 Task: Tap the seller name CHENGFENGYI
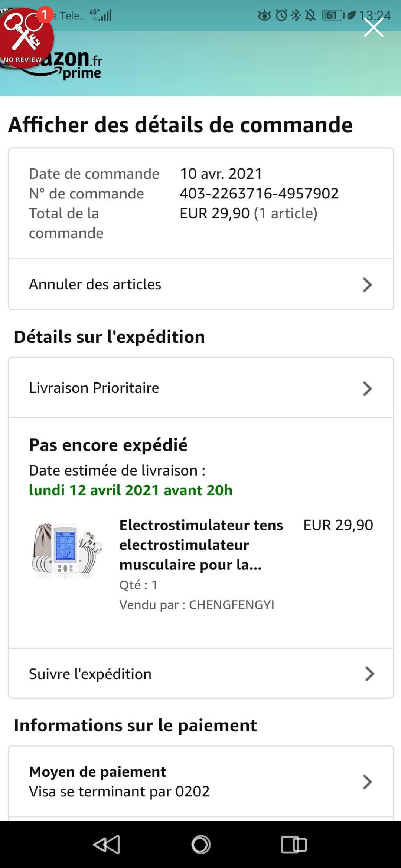point(232,605)
